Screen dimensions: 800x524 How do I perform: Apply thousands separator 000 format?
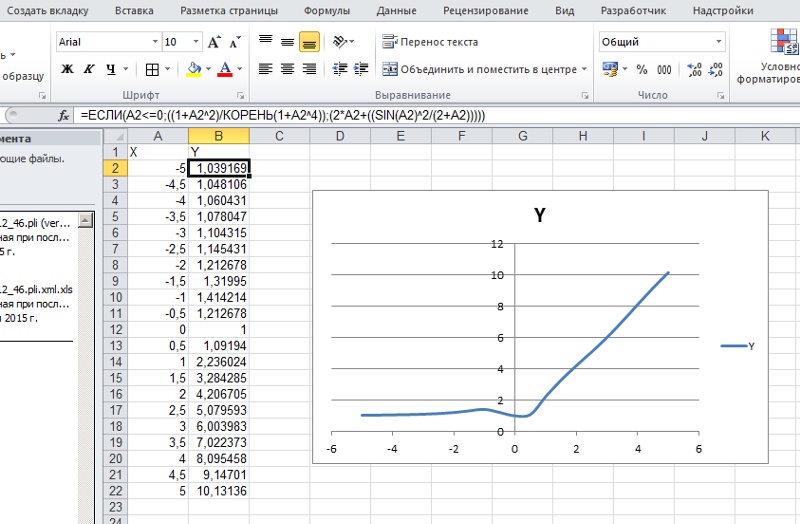[664, 69]
